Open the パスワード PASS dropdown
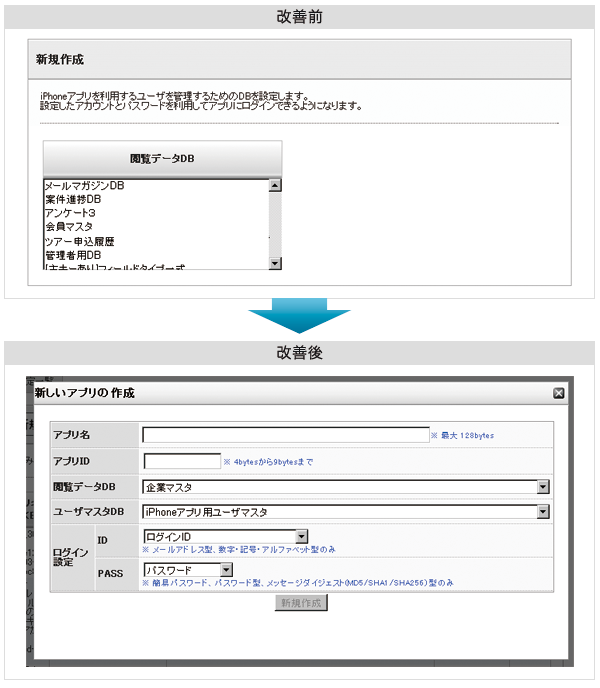 pos(188,570)
